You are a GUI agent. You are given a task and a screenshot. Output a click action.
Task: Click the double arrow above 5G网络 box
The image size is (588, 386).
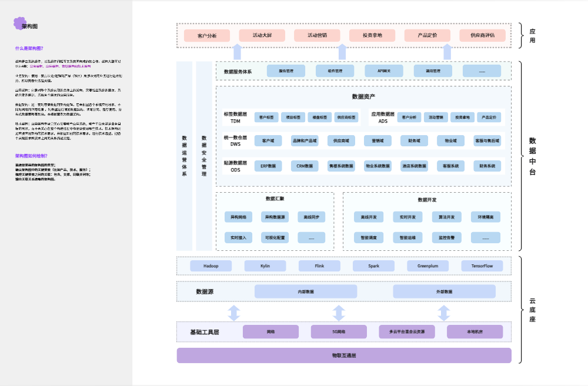338,313
